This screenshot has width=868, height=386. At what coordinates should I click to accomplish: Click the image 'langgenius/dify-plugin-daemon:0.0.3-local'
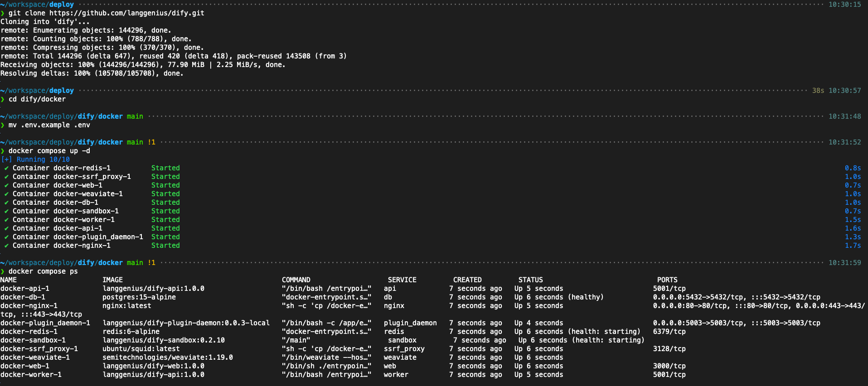[186, 323]
